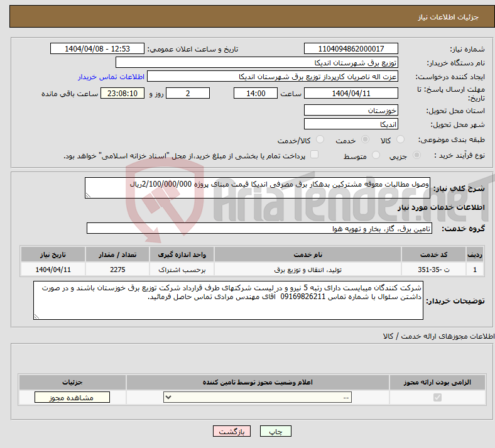Select the کالا radio button

click(400, 139)
